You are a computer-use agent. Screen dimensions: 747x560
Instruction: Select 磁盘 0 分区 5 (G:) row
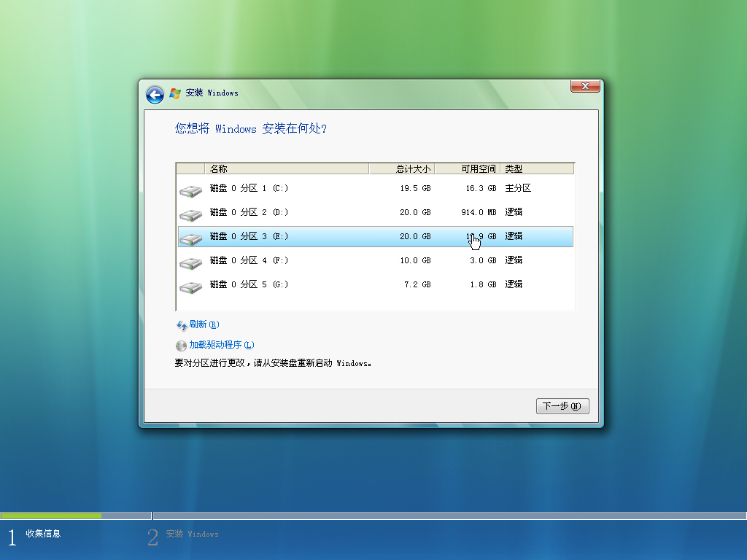point(376,285)
